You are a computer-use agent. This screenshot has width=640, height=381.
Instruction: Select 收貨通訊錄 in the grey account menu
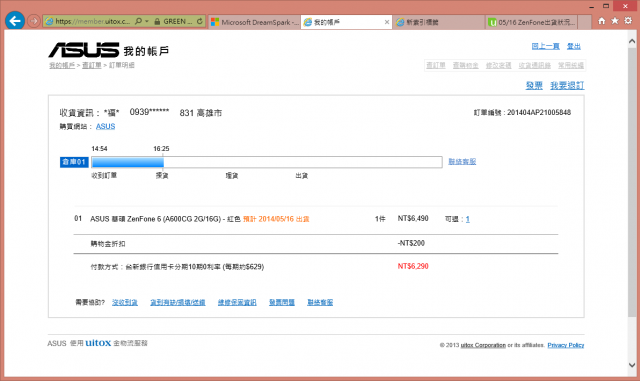(535, 65)
